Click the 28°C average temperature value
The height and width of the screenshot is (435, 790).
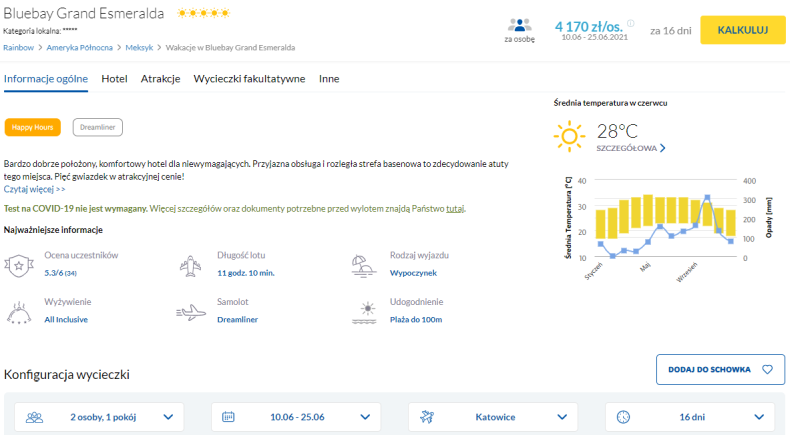click(617, 132)
